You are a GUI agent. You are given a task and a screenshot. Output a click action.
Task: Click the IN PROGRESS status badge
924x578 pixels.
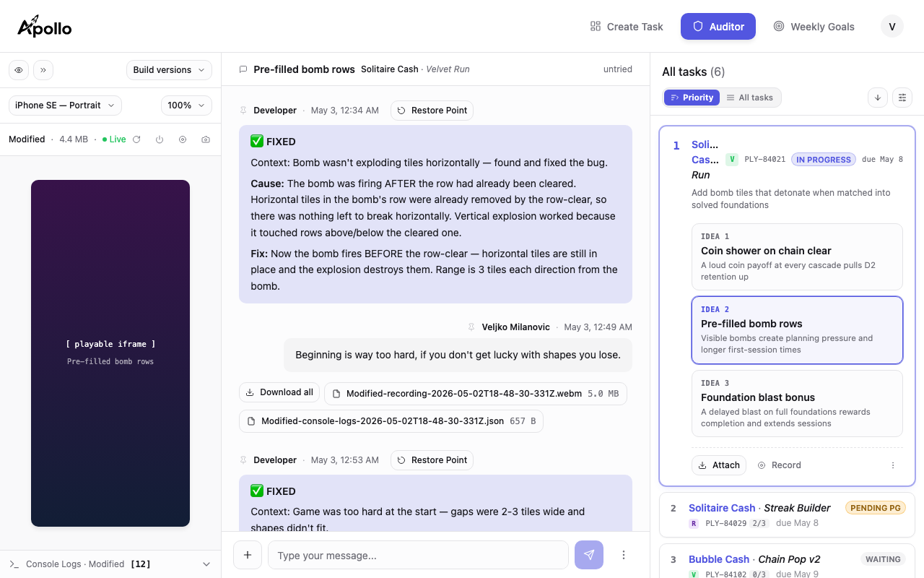824,160
